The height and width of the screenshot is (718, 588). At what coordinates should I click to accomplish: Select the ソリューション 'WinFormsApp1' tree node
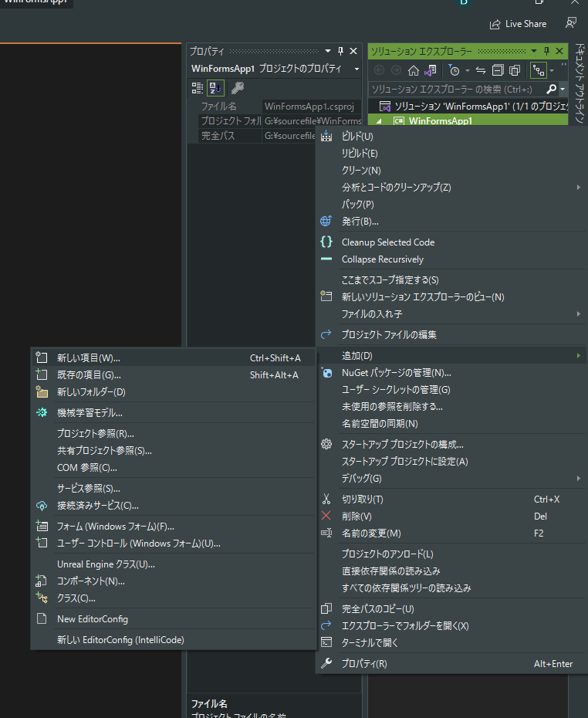coord(468,107)
